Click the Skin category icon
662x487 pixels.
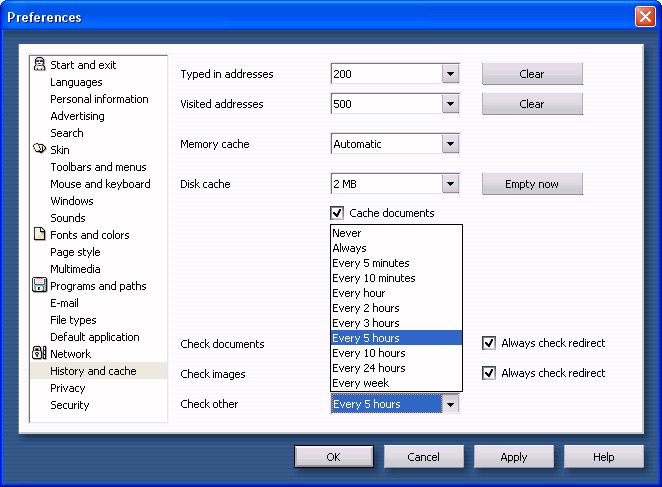click(39, 150)
